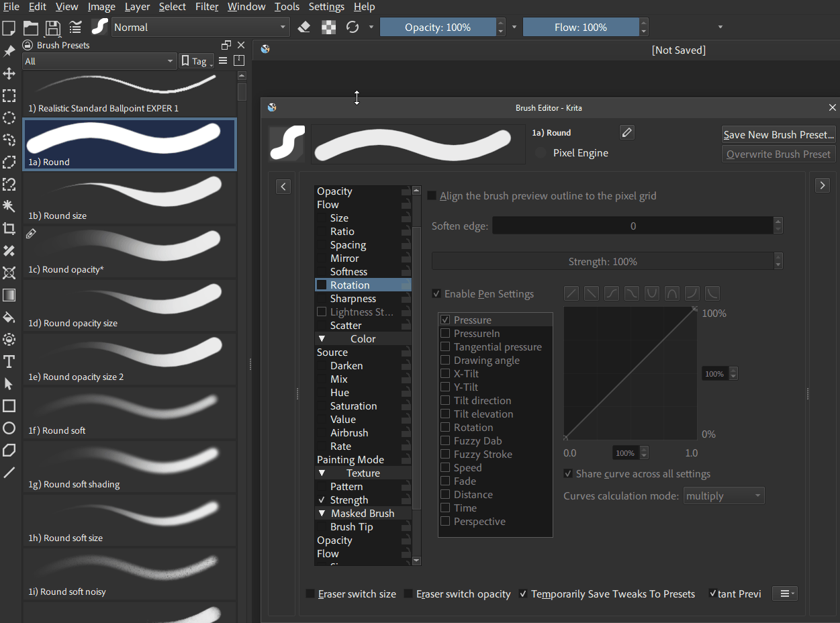Image resolution: width=840 pixels, height=623 pixels.
Task: Toggle eraser mode in toolbar
Action: [x=304, y=28]
